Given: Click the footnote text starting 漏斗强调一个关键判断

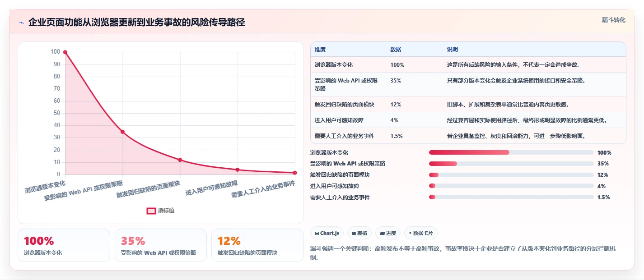Looking at the screenshot, I should (x=463, y=253).
